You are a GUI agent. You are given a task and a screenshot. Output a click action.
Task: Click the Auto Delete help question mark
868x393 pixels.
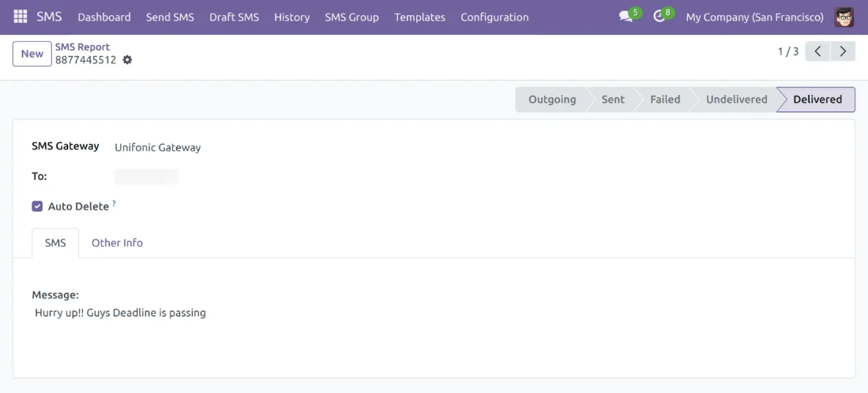coord(114,203)
